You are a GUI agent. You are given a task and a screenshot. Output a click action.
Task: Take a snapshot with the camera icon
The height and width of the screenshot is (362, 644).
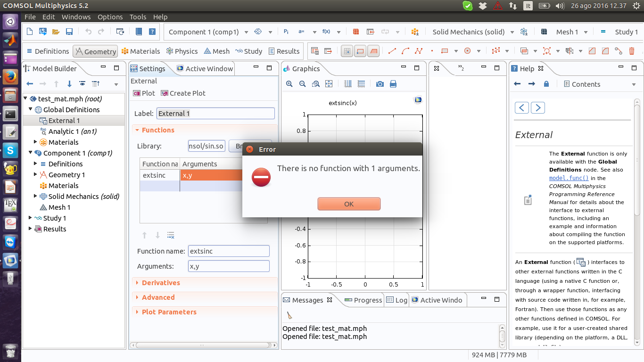coord(380,84)
